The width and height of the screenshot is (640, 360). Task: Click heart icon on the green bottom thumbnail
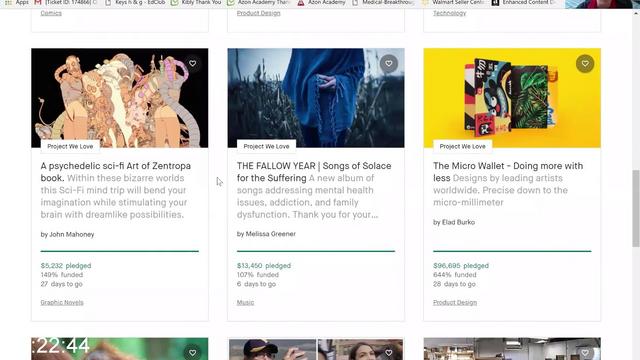pos(192,352)
